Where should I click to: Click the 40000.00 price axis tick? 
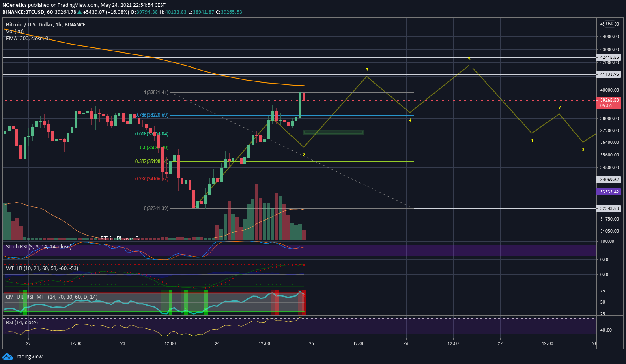[x=610, y=90]
